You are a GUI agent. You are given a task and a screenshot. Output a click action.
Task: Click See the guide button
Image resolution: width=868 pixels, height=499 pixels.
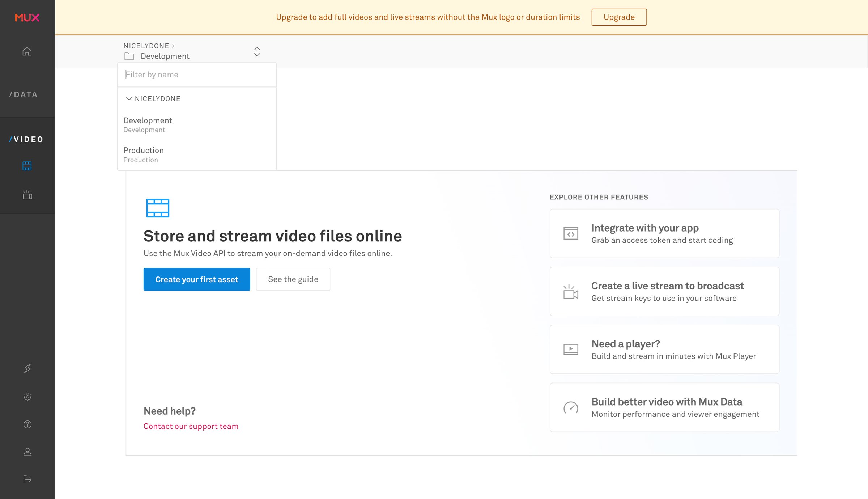coord(293,279)
